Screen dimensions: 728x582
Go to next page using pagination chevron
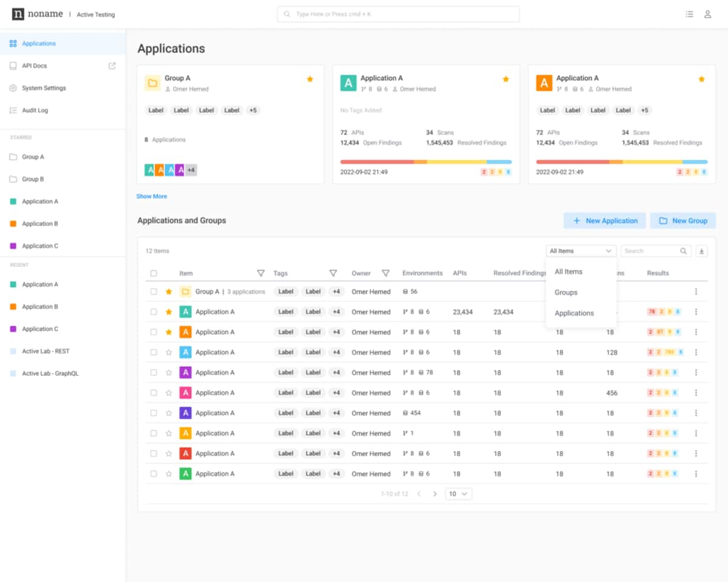coord(434,494)
